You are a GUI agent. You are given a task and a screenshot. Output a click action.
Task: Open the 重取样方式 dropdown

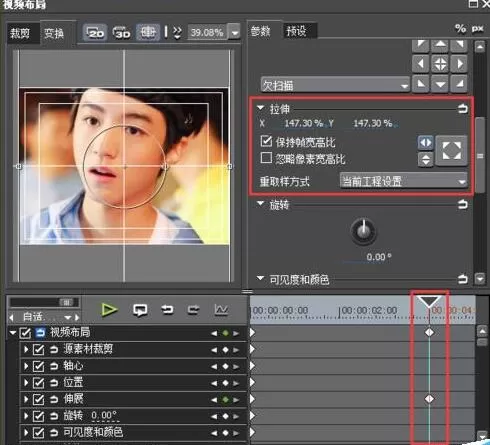pos(403,181)
